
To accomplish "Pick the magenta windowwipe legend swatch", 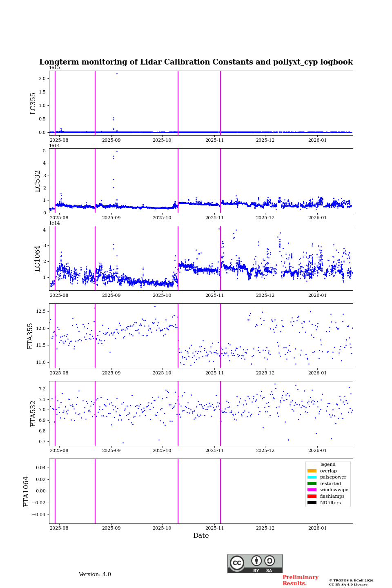I will 312,490.
